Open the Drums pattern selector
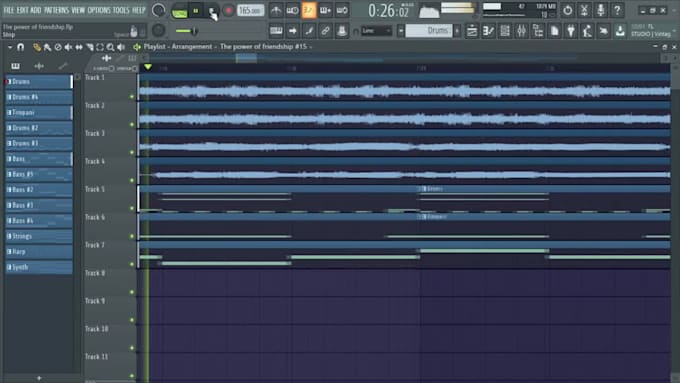The height and width of the screenshot is (383, 680). (429, 31)
